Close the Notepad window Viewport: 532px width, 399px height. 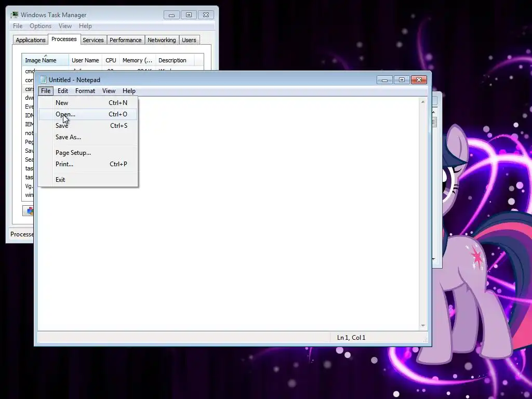[419, 80]
